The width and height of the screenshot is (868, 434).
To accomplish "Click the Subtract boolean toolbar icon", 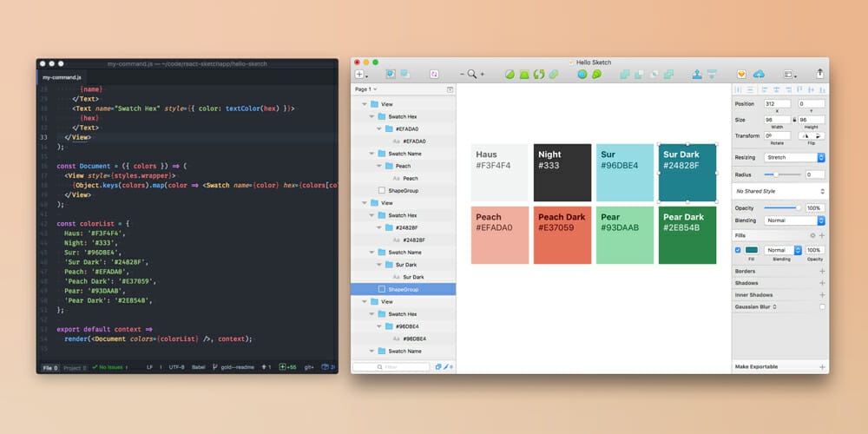I will point(640,74).
